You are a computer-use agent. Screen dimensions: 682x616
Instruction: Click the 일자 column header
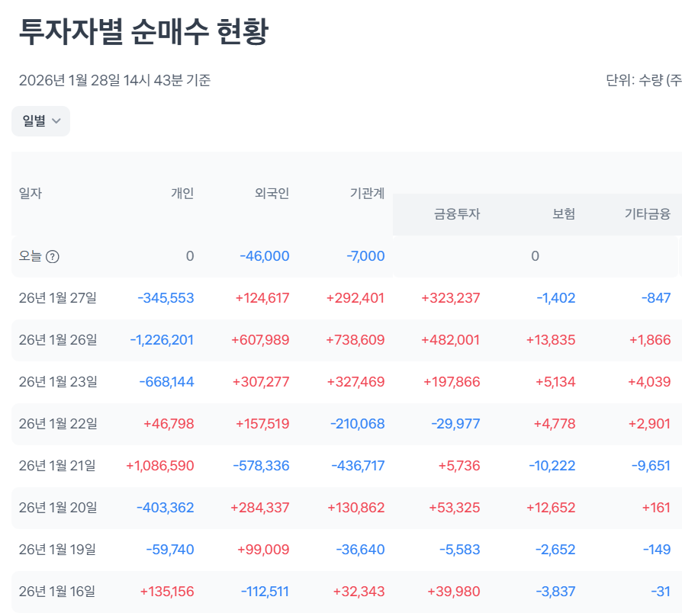[31, 194]
